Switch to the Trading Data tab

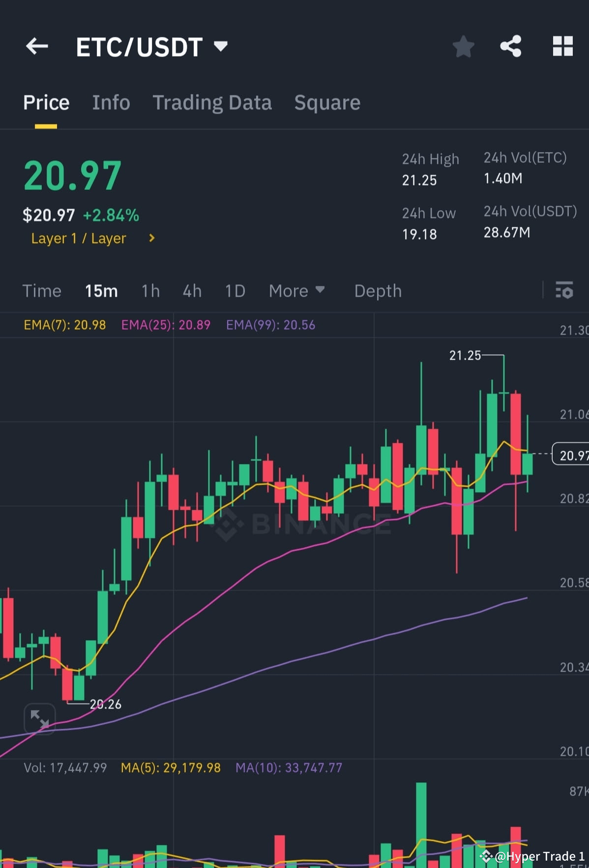point(212,102)
